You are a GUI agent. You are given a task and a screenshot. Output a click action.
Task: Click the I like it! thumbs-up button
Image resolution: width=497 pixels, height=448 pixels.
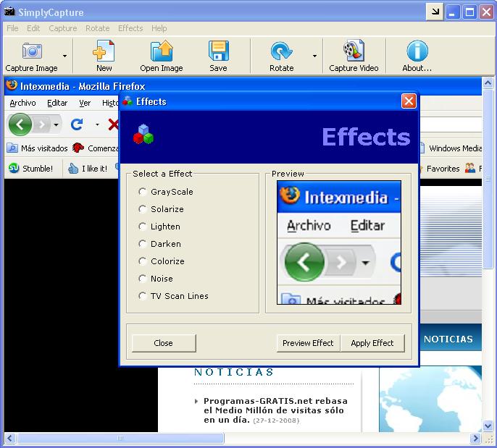click(x=88, y=168)
